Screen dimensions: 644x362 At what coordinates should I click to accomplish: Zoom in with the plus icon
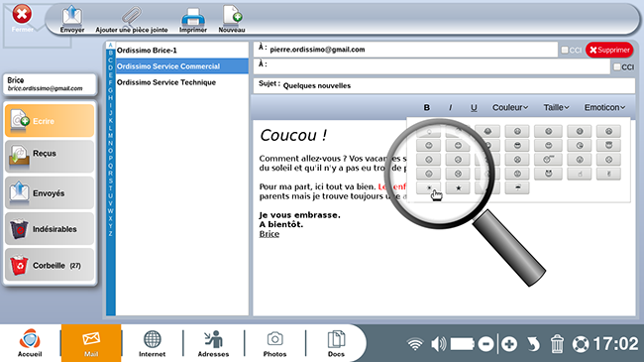coord(509,344)
